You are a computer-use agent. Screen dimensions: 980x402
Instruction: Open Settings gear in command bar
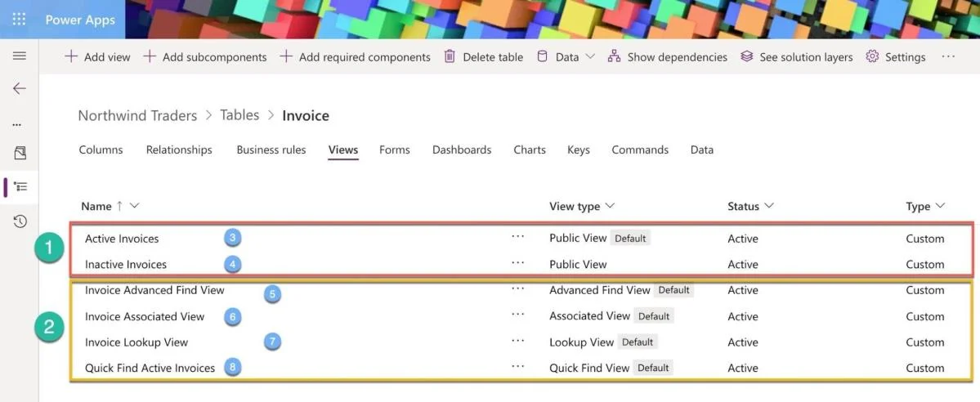coord(896,57)
